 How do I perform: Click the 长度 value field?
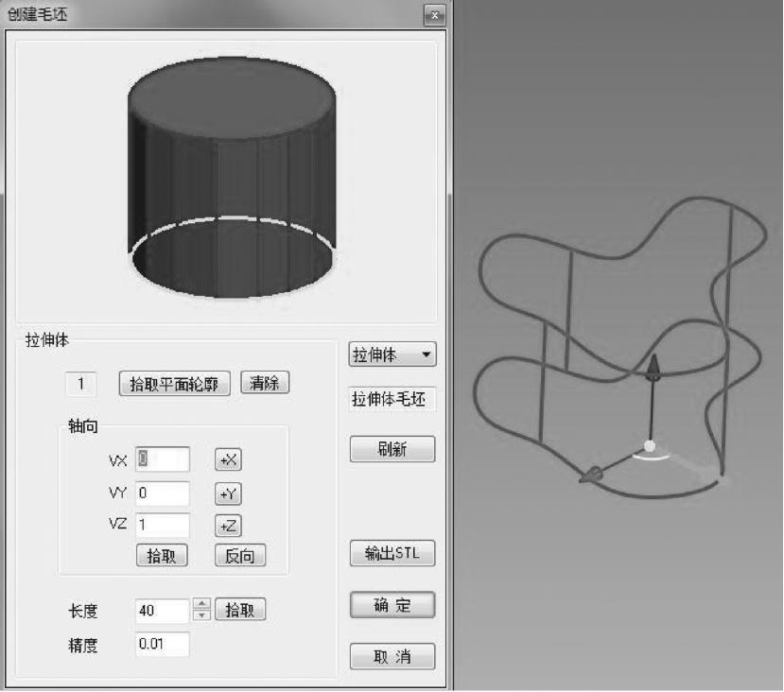[163, 611]
